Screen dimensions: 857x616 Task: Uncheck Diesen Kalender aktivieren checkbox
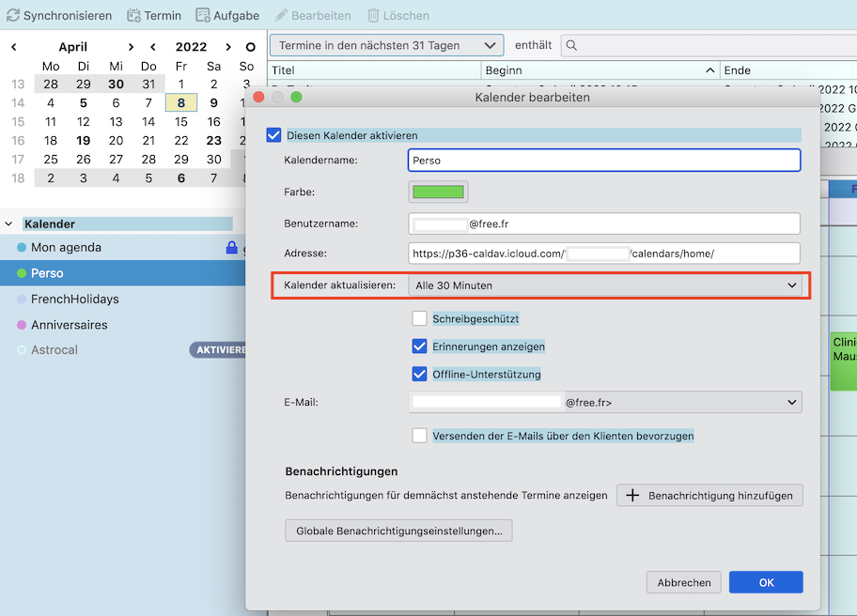tap(273, 135)
